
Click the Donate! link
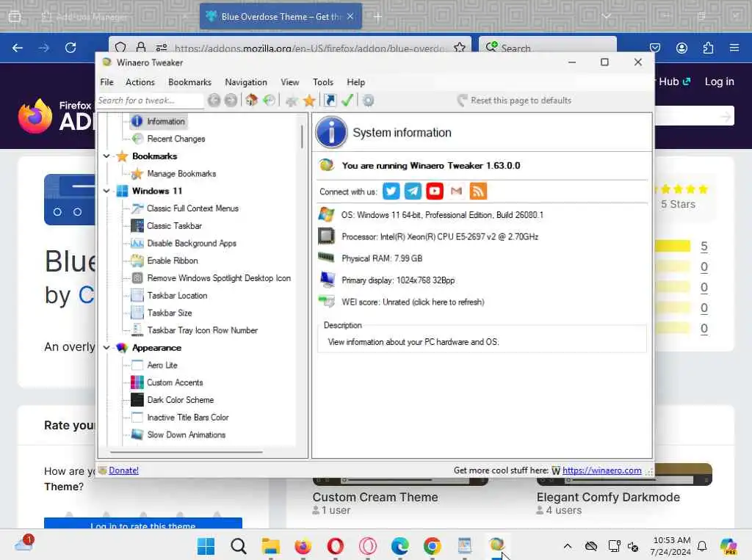[123, 470]
